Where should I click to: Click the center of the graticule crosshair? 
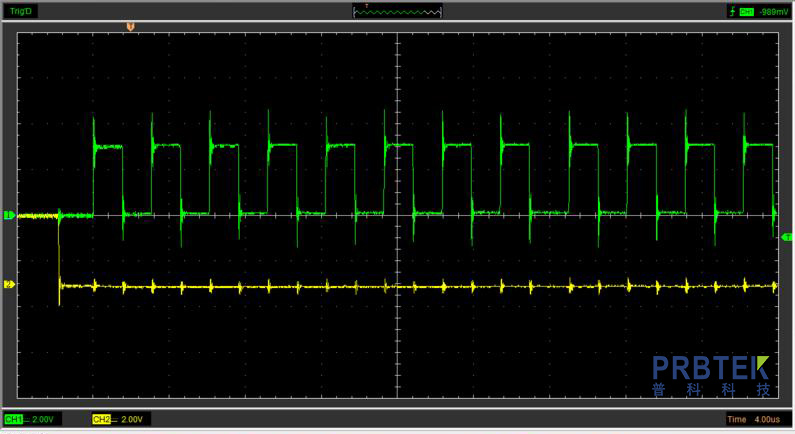[x=398, y=215]
